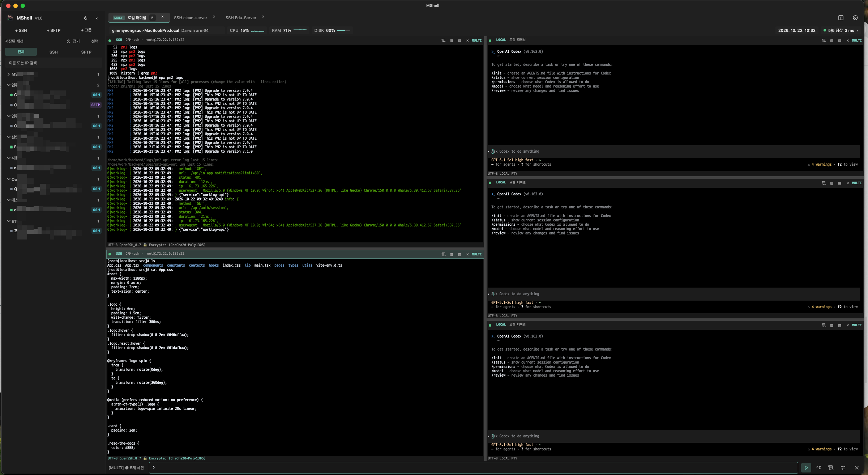Collapse the Qu session group
Image resolution: width=868 pixels, height=475 pixels.
click(9, 179)
